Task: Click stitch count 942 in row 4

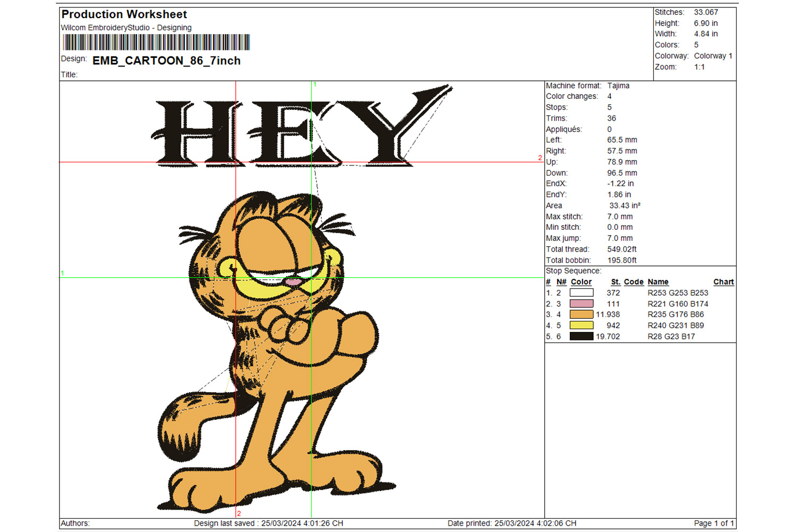Action: pyautogui.click(x=613, y=326)
